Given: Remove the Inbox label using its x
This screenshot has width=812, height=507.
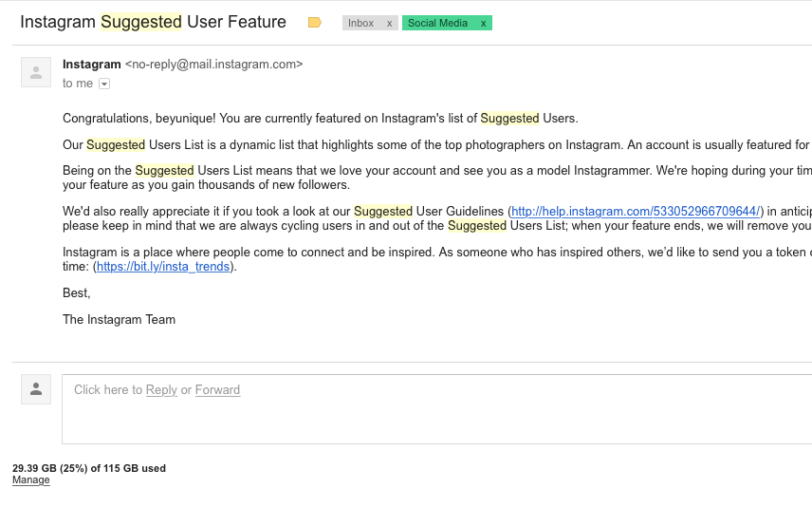Looking at the screenshot, I should (390, 24).
